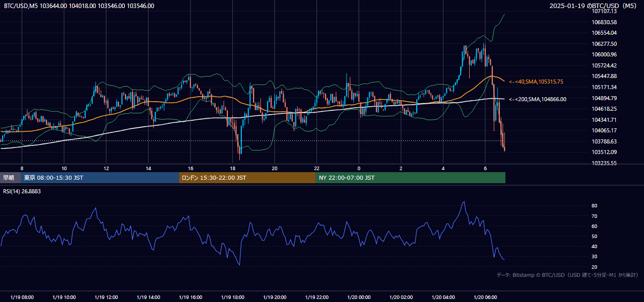This screenshot has width=644, height=302.
Task: Click the 40 SMA 105315.75 label
Action: coord(536,82)
